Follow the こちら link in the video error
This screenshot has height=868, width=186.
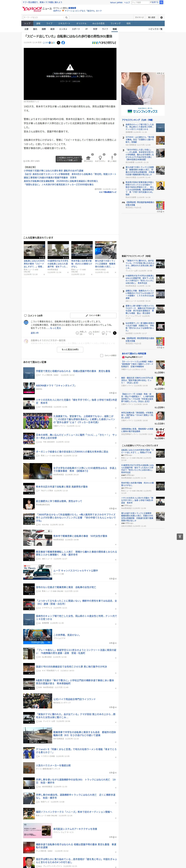tap(74, 77)
